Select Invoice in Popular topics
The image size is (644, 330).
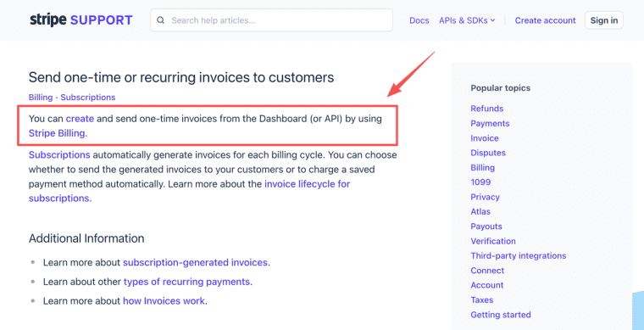[x=485, y=138]
